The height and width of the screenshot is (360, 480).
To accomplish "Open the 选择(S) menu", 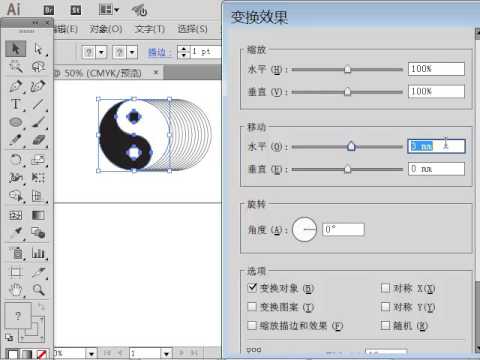I will tap(192, 29).
